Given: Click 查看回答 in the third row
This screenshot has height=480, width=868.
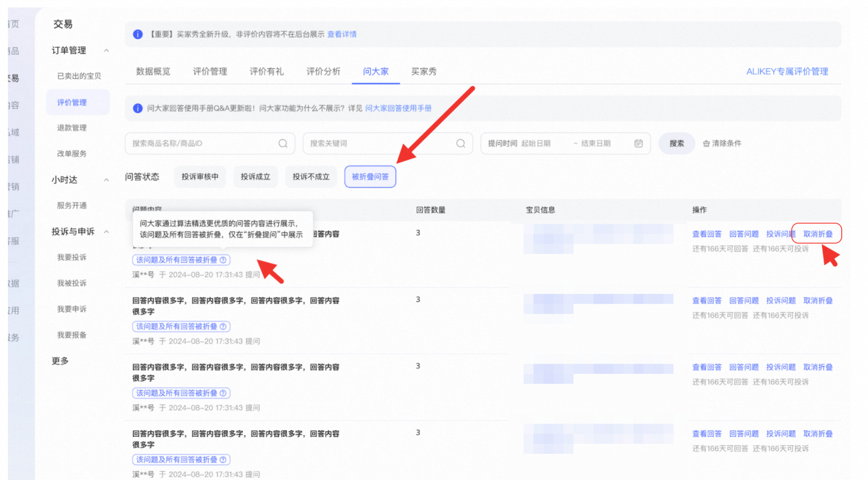Looking at the screenshot, I should (707, 367).
